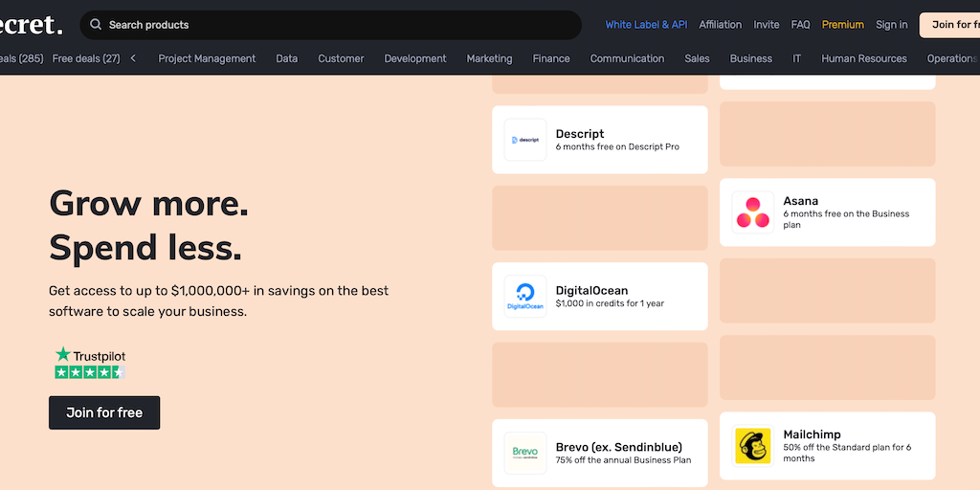Click the DigitalOcean logo icon
The height and width of the screenshot is (490, 980).
(x=525, y=297)
